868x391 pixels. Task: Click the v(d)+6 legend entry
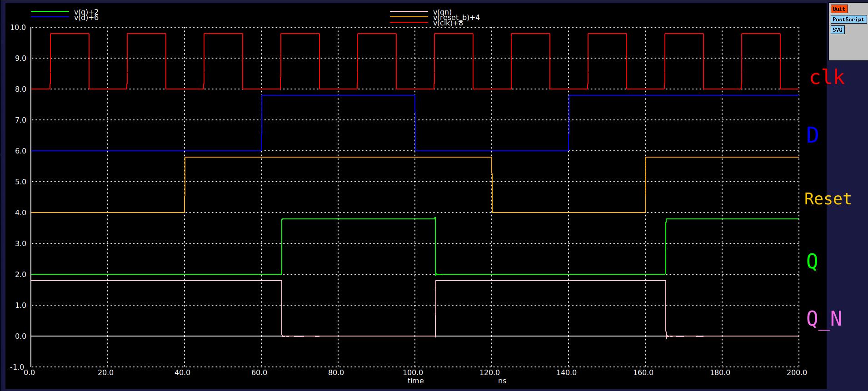[86, 18]
